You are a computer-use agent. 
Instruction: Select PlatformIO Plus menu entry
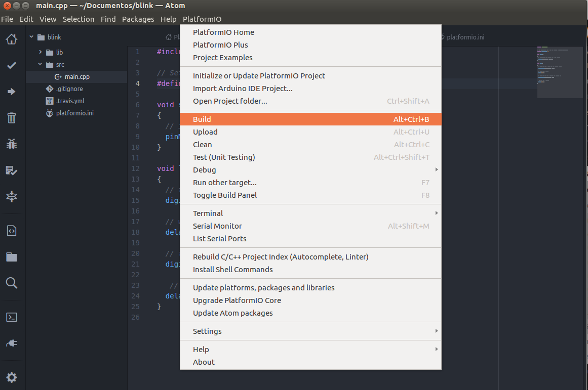[x=310, y=45]
